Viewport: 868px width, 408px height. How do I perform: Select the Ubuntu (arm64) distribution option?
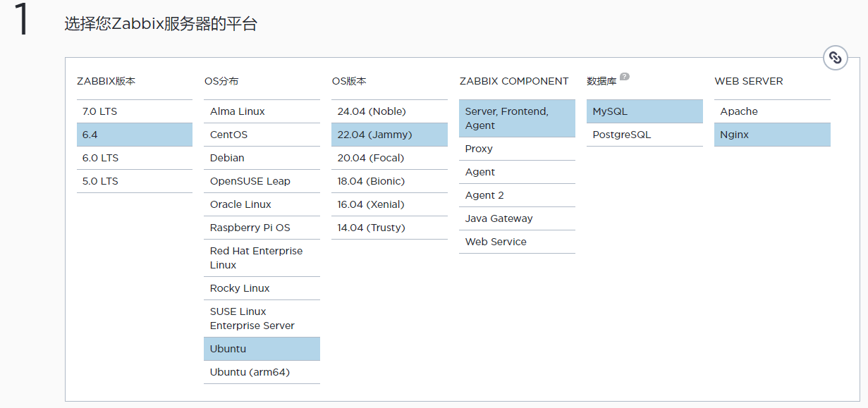(262, 372)
